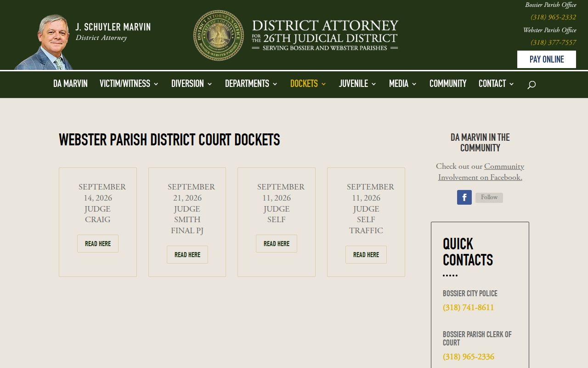
Task: Click the Facebook icon in the sidebar
Action: 464,197
